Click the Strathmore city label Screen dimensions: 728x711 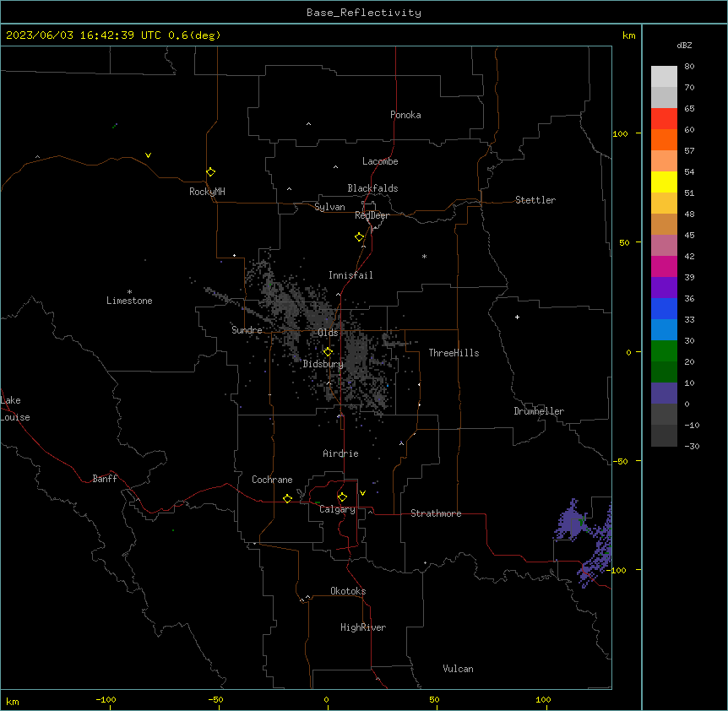(436, 513)
